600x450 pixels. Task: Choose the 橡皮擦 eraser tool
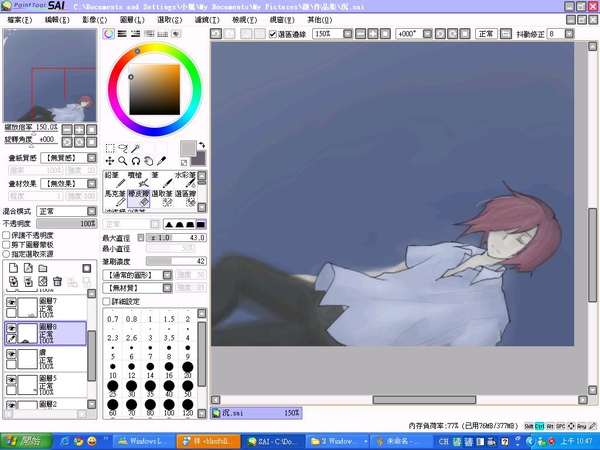pos(139,198)
